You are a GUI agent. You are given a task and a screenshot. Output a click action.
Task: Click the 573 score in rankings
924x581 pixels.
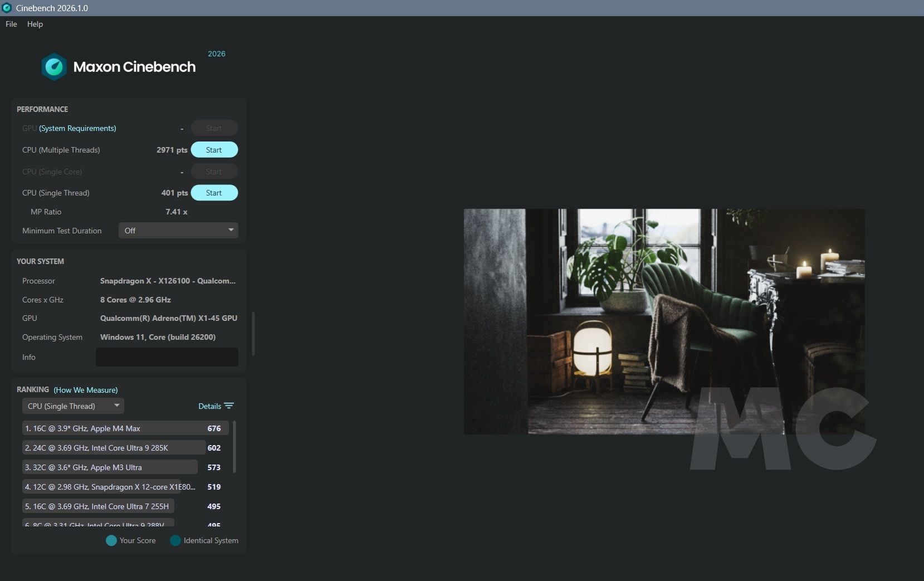[x=214, y=467]
